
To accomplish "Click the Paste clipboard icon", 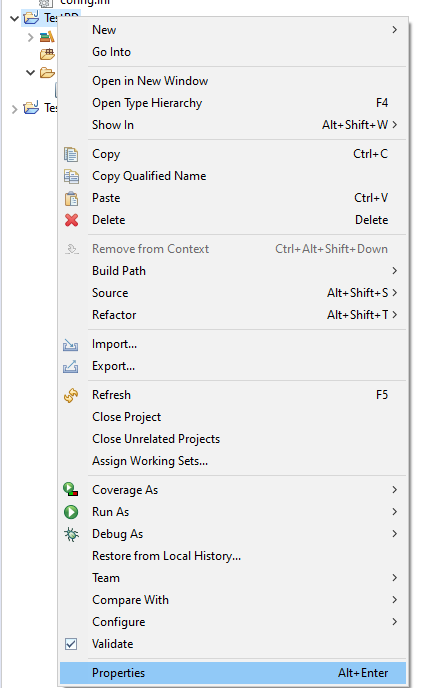I will (71, 198).
